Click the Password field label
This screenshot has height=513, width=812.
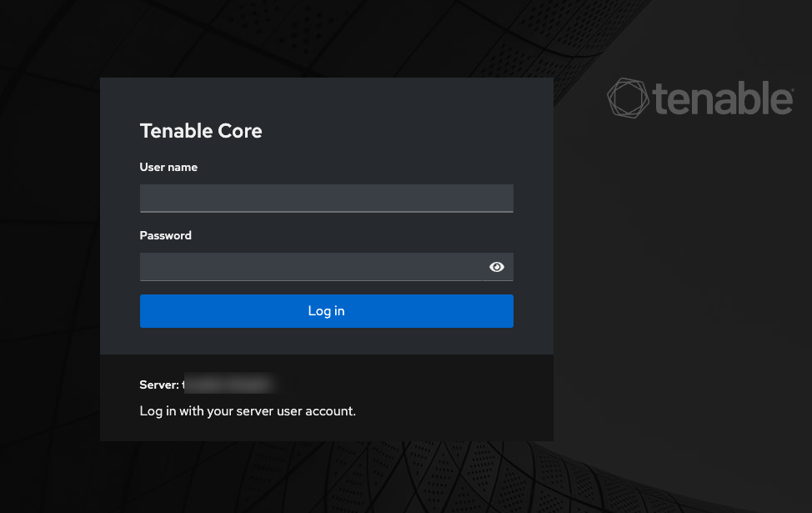tap(165, 235)
